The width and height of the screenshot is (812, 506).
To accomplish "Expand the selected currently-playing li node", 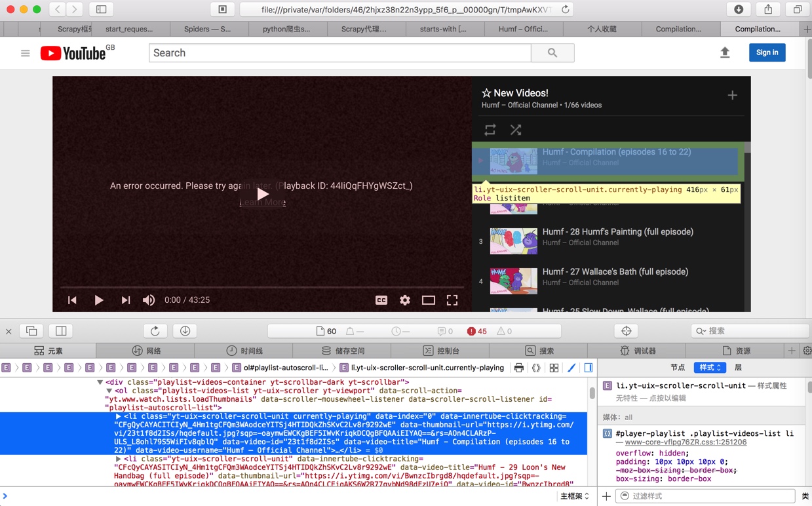I will pos(119,416).
